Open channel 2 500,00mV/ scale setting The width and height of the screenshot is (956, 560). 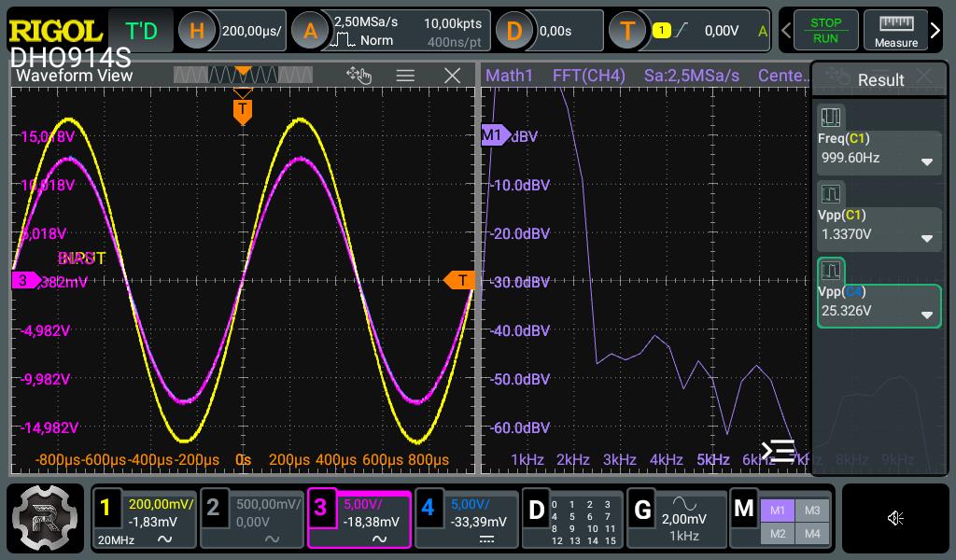coord(268,505)
